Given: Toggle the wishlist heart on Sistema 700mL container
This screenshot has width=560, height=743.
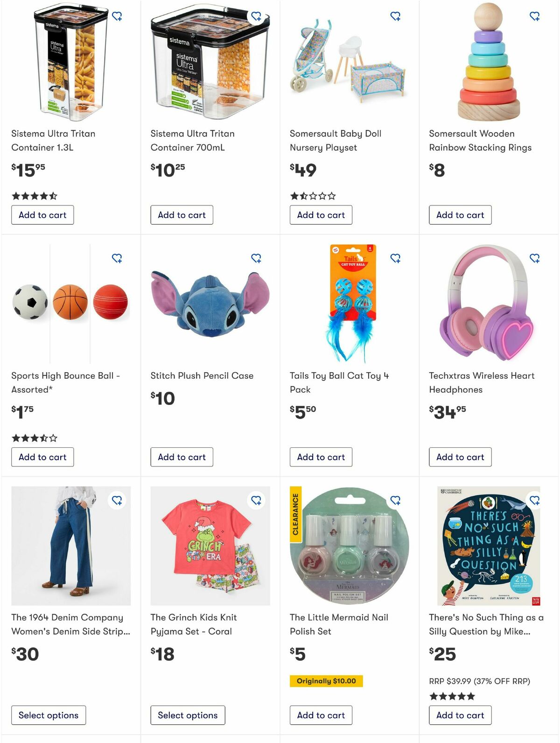Looking at the screenshot, I should pos(257,17).
